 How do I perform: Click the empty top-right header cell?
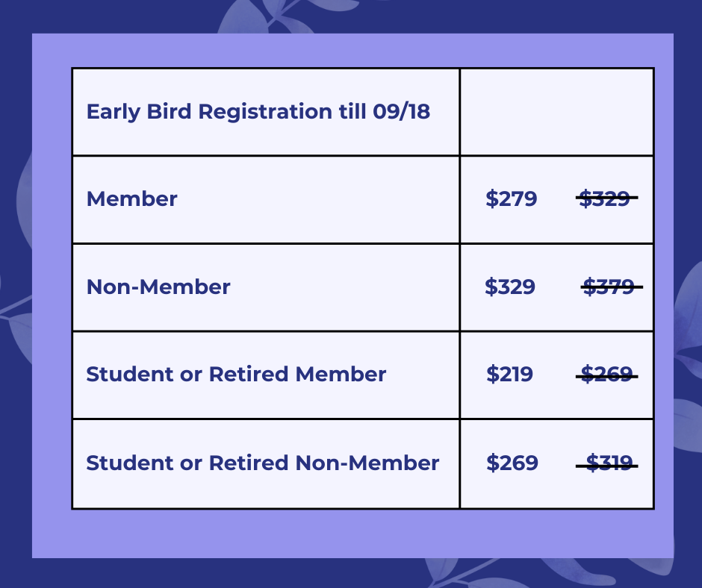[556, 112]
